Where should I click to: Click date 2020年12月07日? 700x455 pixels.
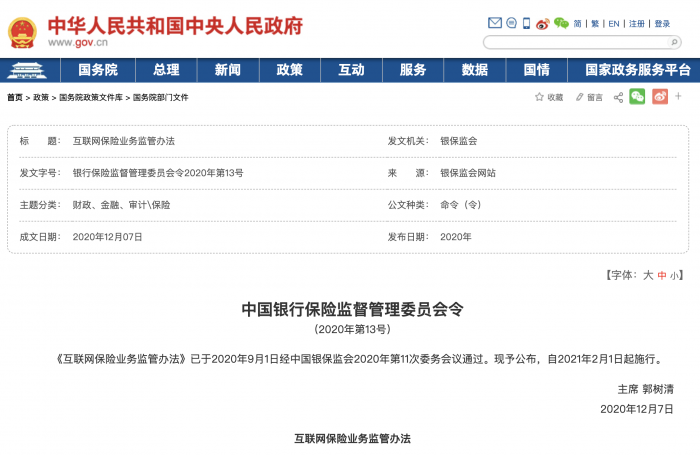coord(108,237)
